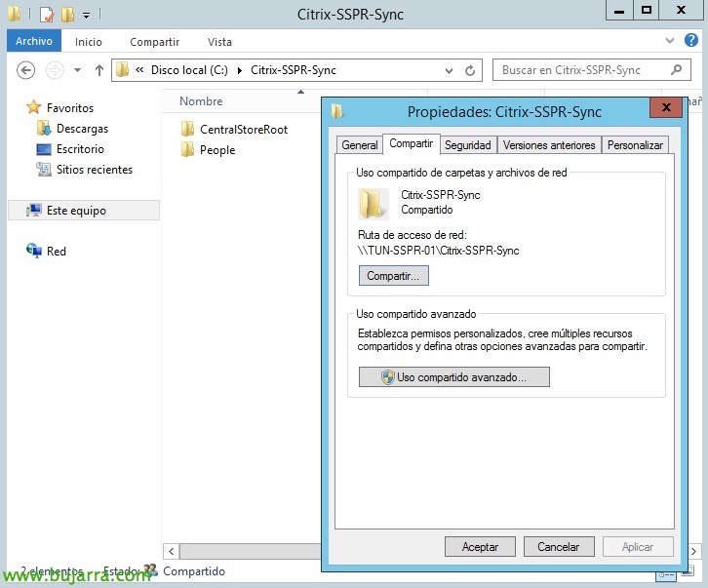The width and height of the screenshot is (708, 588).
Task: Click the New Folder quick access icon
Action: [x=67, y=15]
